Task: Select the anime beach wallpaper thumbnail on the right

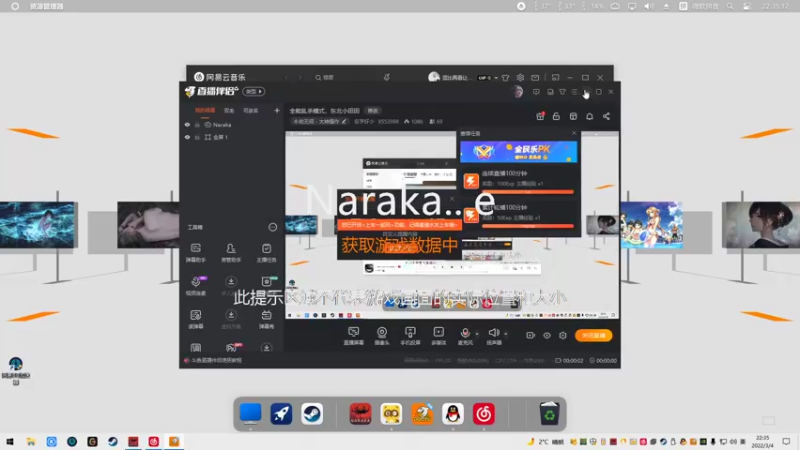Action: coord(652,224)
